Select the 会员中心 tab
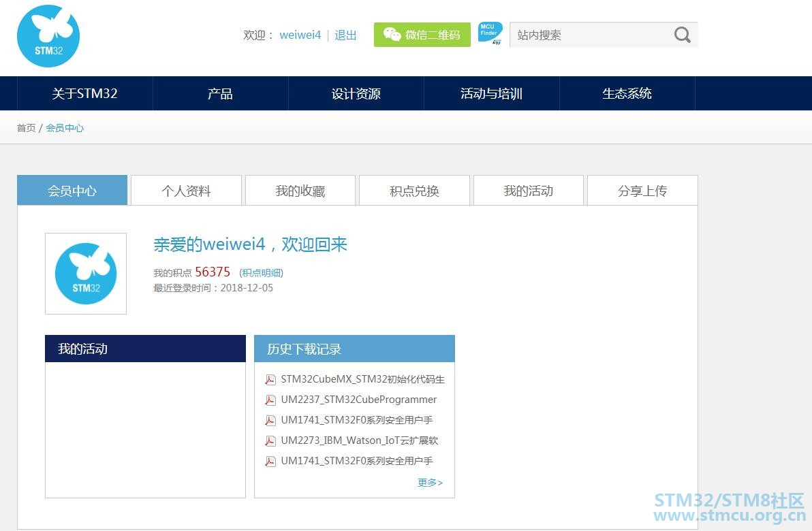 (72, 191)
